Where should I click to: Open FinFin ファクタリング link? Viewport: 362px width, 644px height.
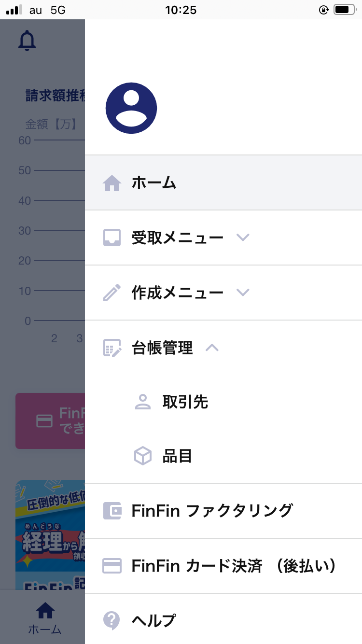pos(212,511)
